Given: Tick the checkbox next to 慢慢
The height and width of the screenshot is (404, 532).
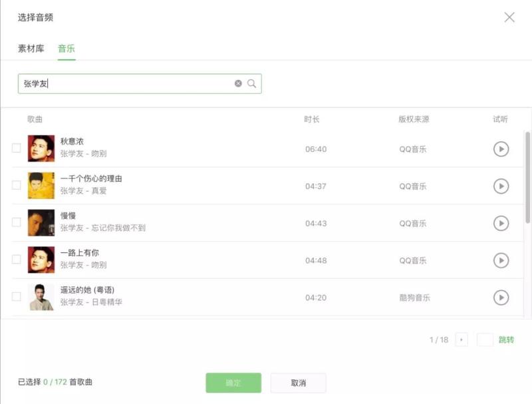Looking at the screenshot, I should [x=17, y=222].
